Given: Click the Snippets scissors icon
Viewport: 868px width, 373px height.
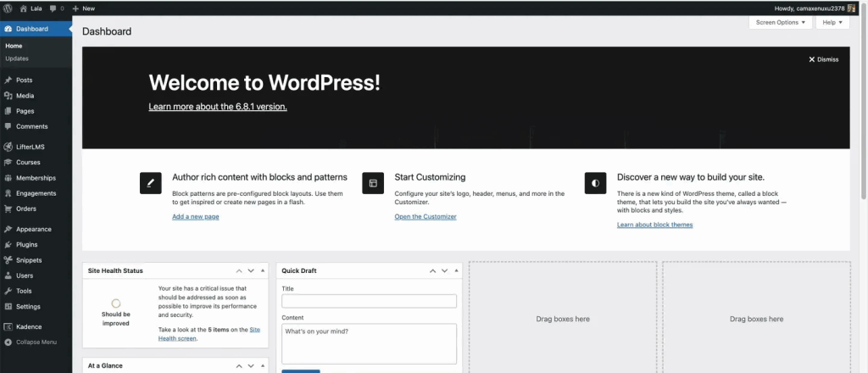Looking at the screenshot, I should click(8, 260).
